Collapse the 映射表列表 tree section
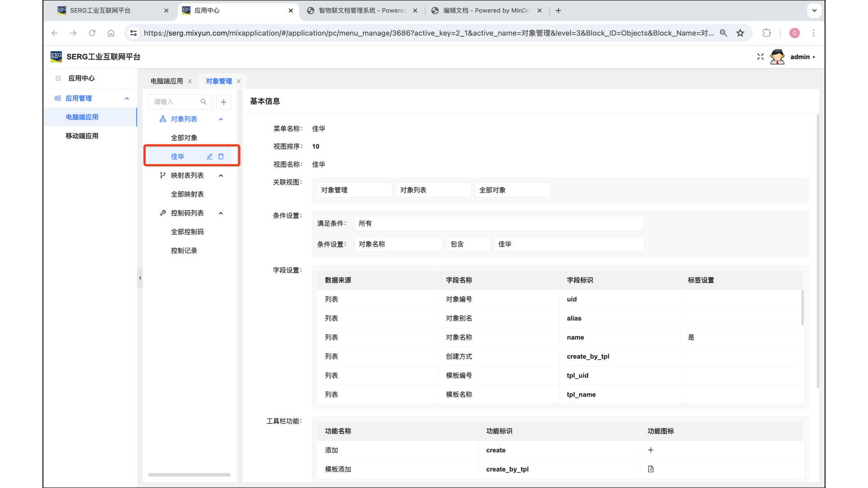868x488 pixels. pos(221,175)
